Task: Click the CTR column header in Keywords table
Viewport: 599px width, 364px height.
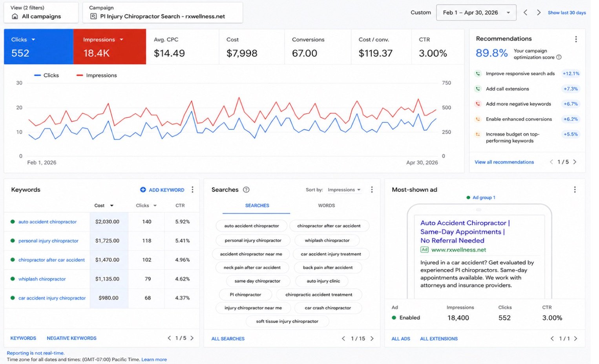Action: pos(180,206)
